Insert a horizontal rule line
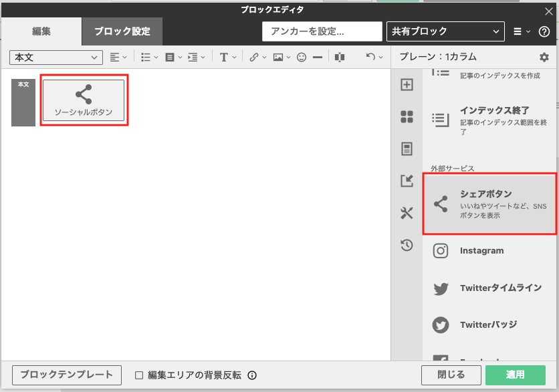Image resolution: width=559 pixels, height=392 pixels. (x=318, y=57)
